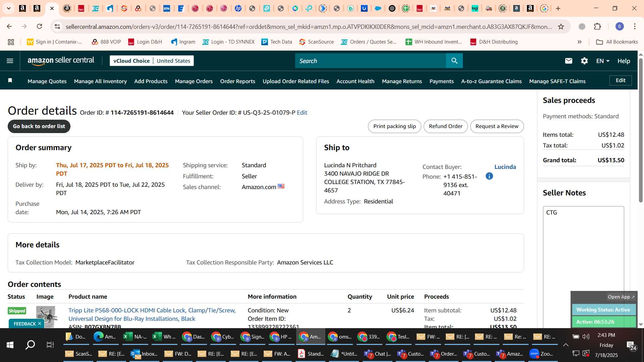Contact buyer Lucinda link
Viewport: 644px width, 362px height.
(505, 167)
